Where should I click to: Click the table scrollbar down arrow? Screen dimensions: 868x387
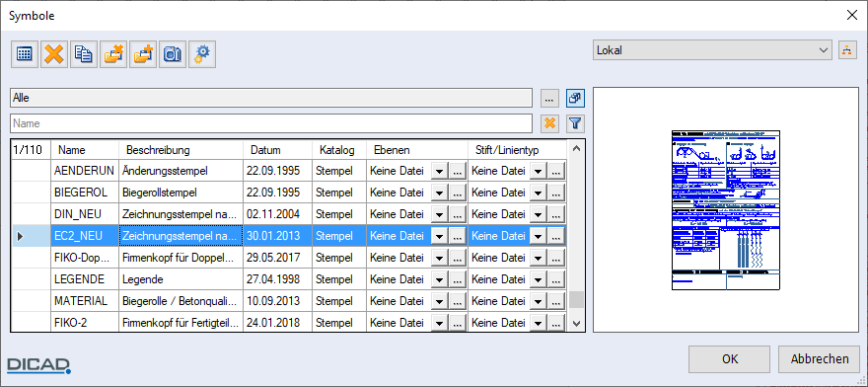(x=576, y=323)
